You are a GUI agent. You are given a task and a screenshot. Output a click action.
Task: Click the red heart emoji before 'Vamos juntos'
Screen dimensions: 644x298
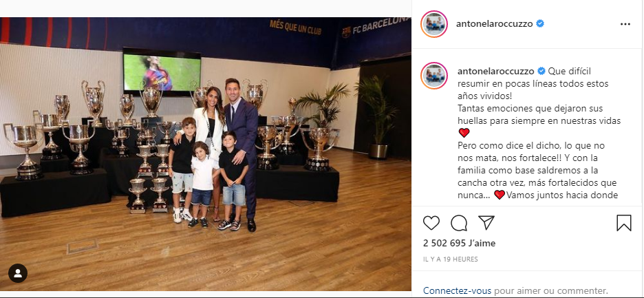pyautogui.click(x=500, y=195)
